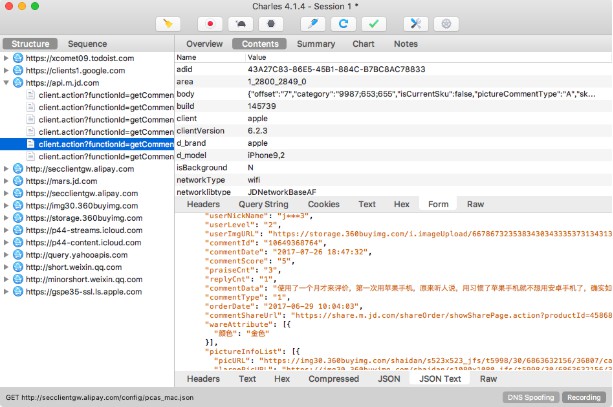The height and width of the screenshot is (407, 613).
Task: Expand the https://xcomet09.todoist.com node
Action: pos(6,58)
